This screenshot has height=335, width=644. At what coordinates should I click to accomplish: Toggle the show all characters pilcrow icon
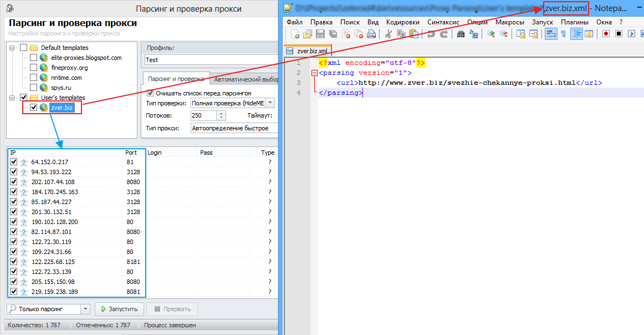[564, 34]
